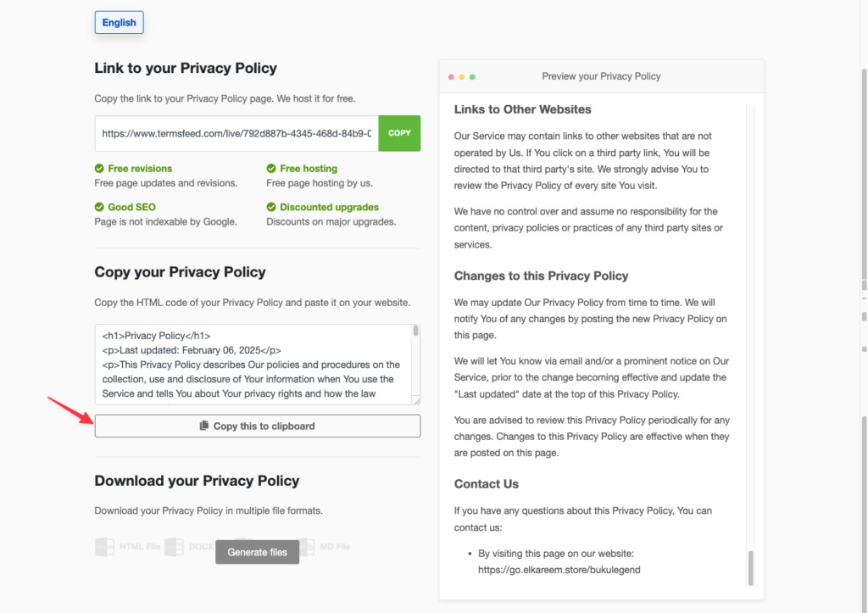Click the yellow dot in preview window header
Viewport: 868px width, 613px height.
(462, 77)
